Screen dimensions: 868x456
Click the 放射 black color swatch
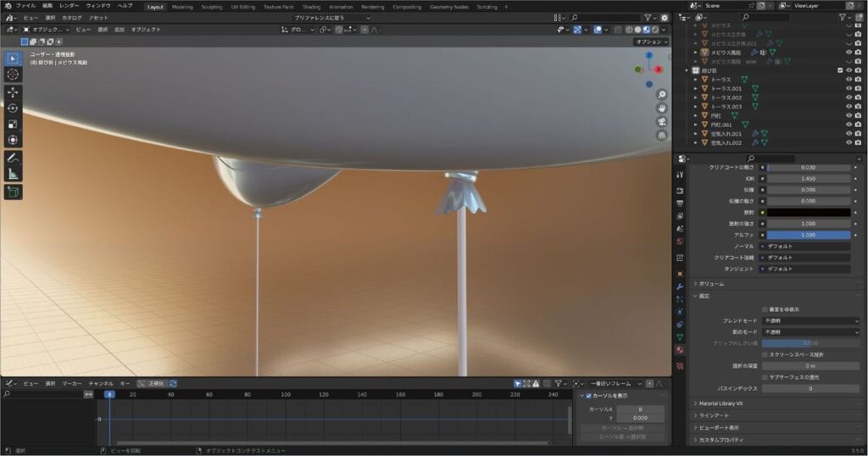tap(809, 213)
